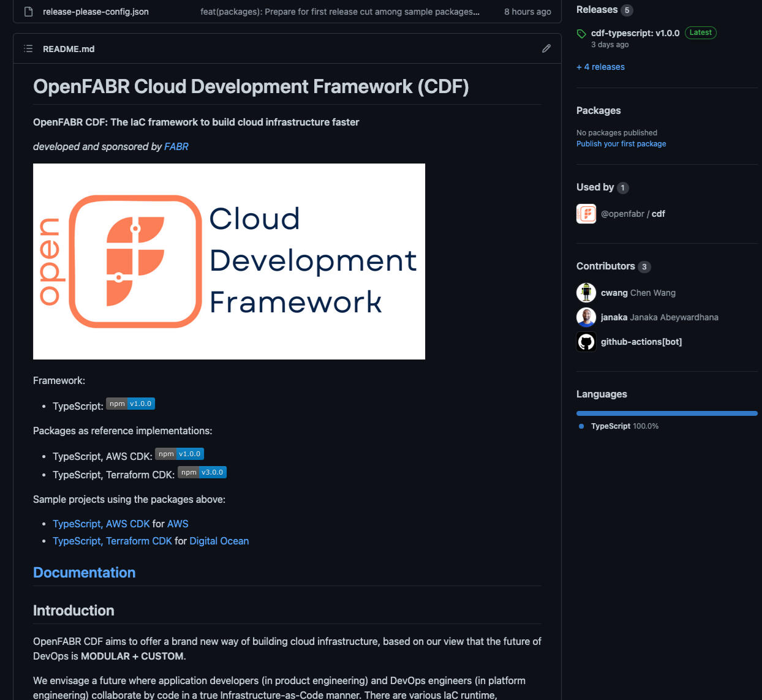Open github-actions[bot] profile link
762x700 pixels.
641,342
